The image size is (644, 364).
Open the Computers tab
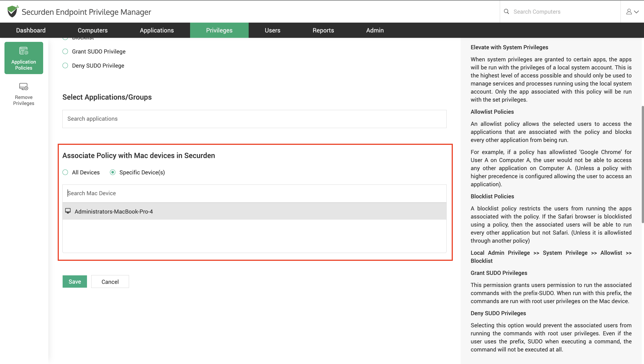tap(93, 30)
